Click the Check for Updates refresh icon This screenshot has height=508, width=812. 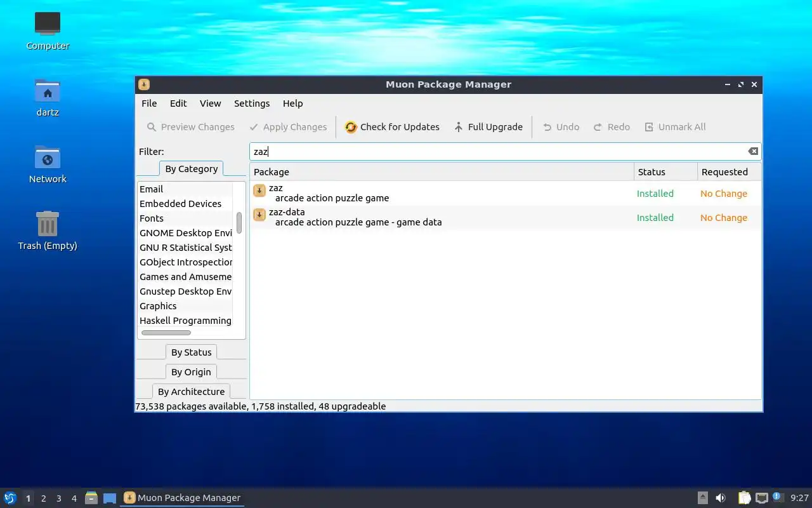point(351,127)
